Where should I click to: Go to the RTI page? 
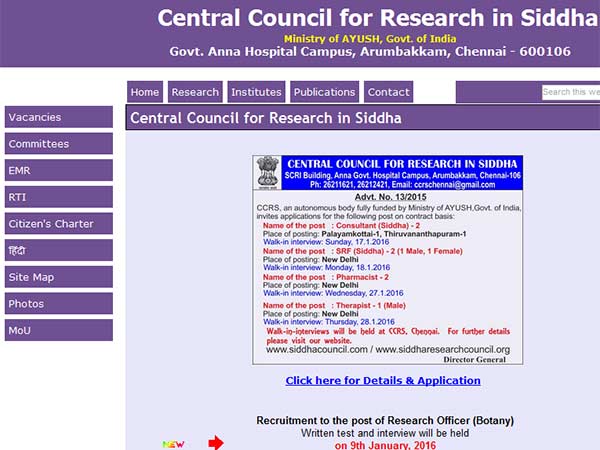58,197
